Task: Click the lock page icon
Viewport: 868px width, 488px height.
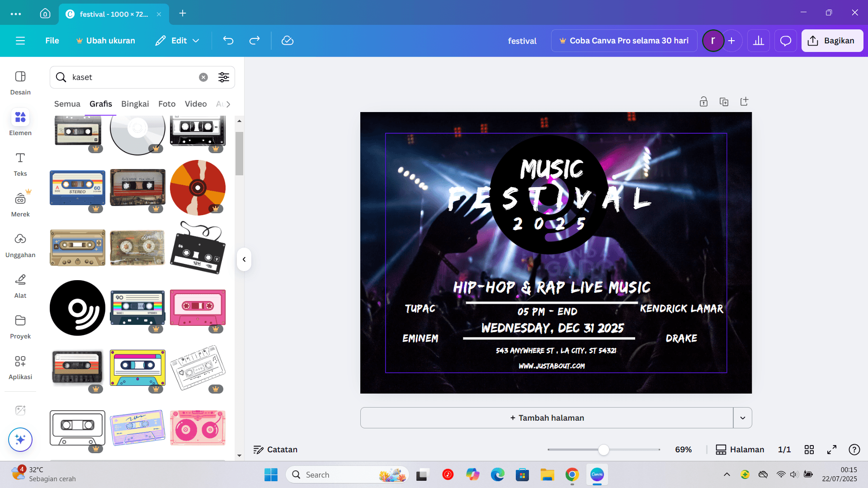Action: (703, 102)
